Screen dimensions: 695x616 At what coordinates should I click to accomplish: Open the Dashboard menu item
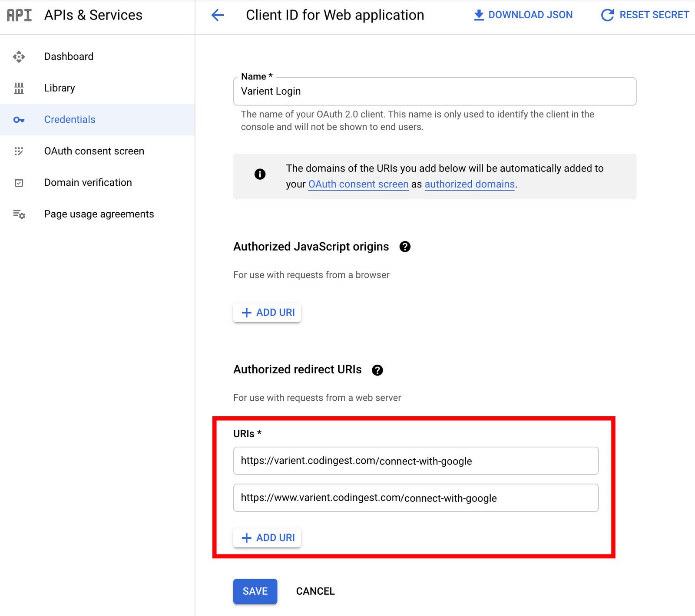pos(69,56)
